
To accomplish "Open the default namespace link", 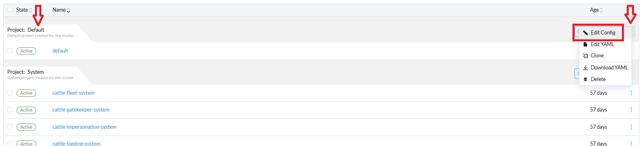I will 60,51.
